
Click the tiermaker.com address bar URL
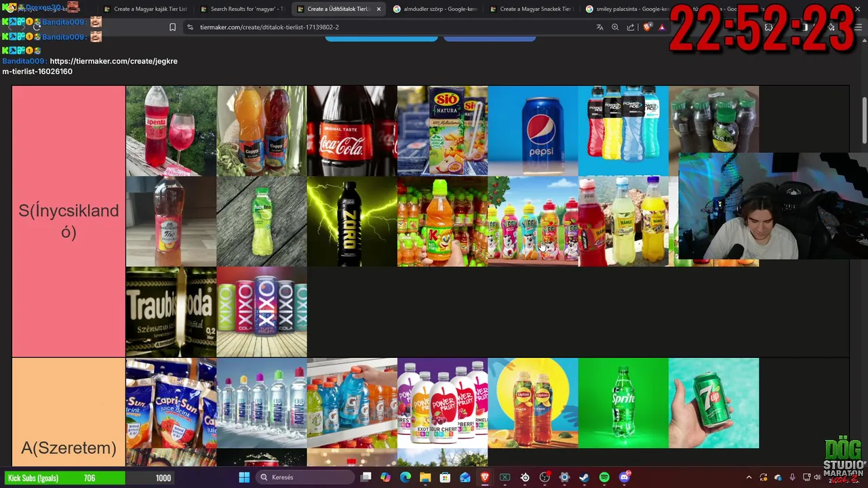[269, 27]
